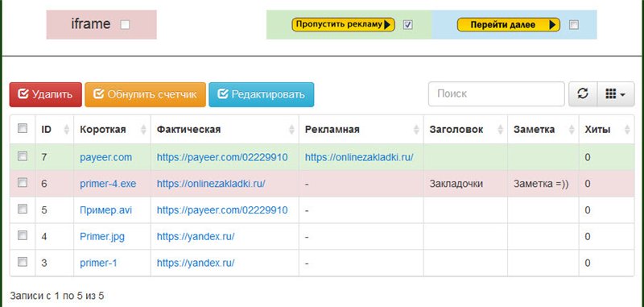Click the Фактическая column header text
644x307 pixels.
pyautogui.click(x=188, y=130)
